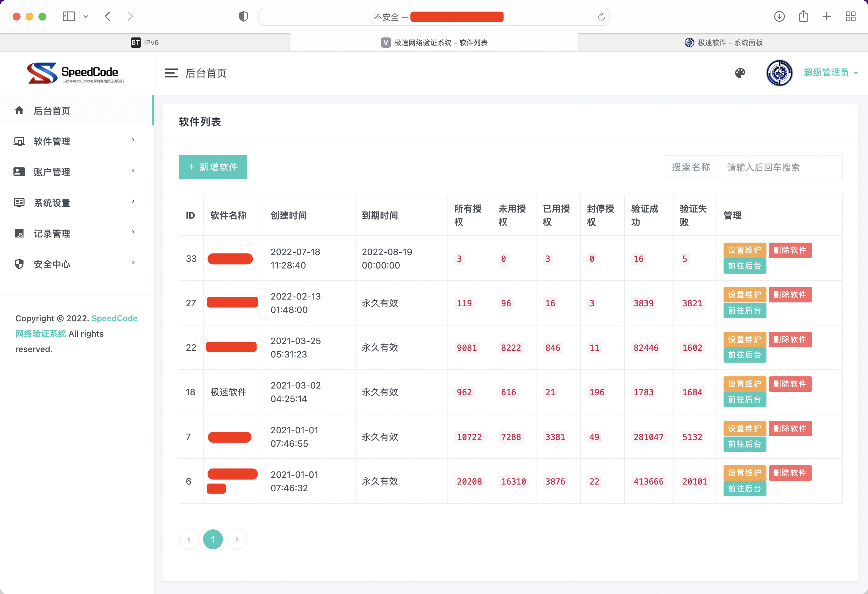Click 删除软件 for software ID 27

click(x=790, y=295)
